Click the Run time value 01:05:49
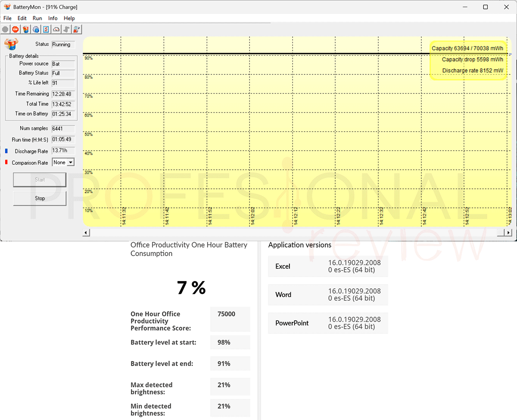517x420 pixels. [x=63, y=140]
